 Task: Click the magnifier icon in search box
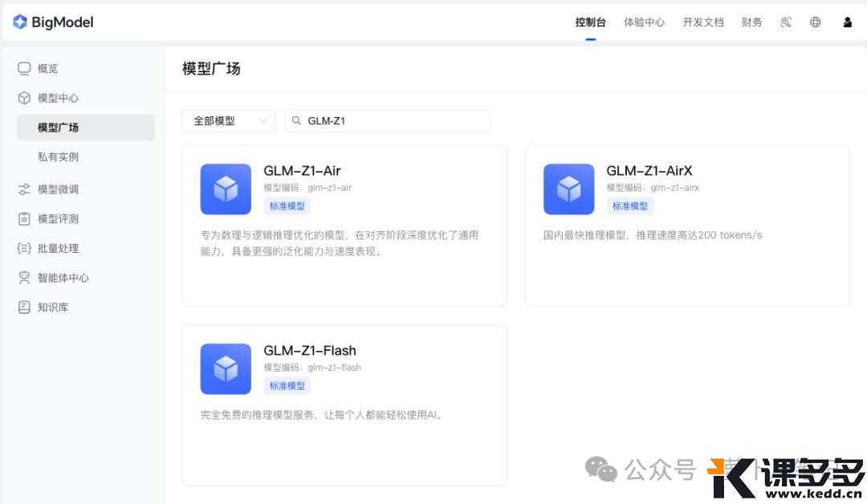pos(296,121)
